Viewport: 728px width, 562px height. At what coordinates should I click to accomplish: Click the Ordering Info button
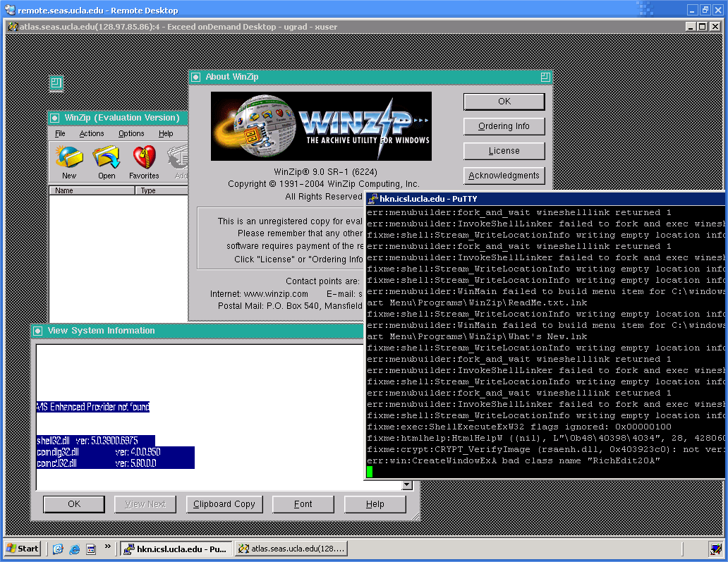point(504,126)
